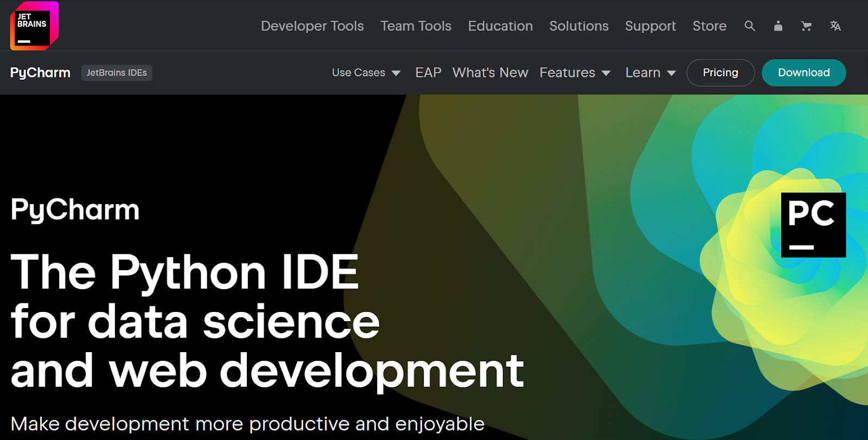Image resolution: width=868 pixels, height=440 pixels.
Task: Click the JetBrains IDEs badge
Action: [117, 73]
